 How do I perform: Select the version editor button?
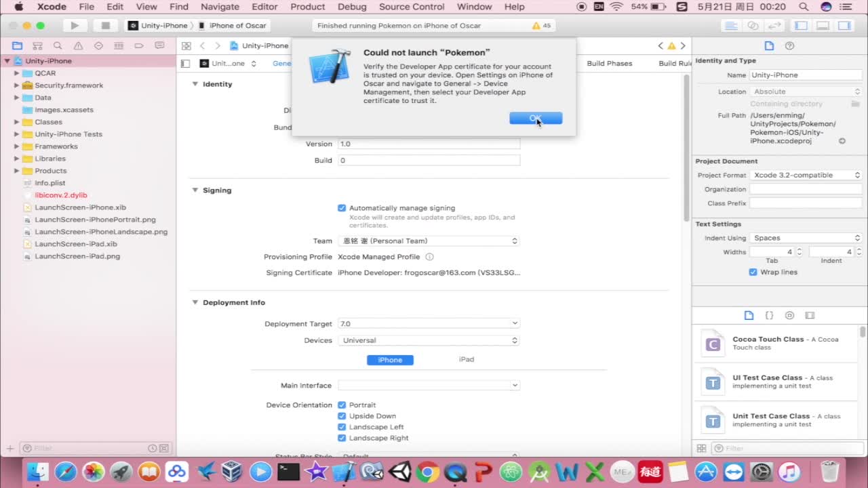click(774, 26)
